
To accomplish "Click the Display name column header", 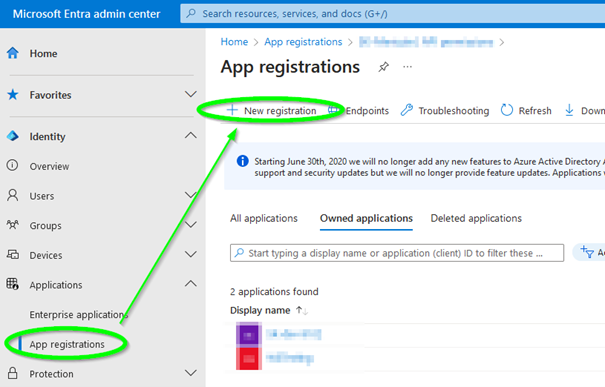I will (x=260, y=310).
